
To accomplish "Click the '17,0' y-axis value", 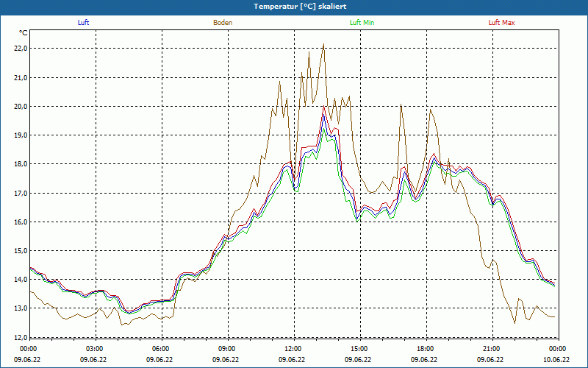I will (x=21, y=193).
